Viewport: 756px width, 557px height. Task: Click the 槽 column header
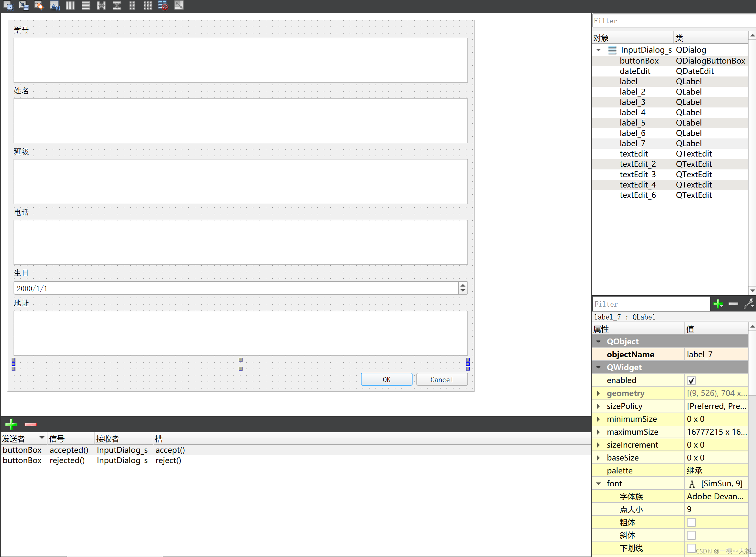pyautogui.click(x=372, y=438)
